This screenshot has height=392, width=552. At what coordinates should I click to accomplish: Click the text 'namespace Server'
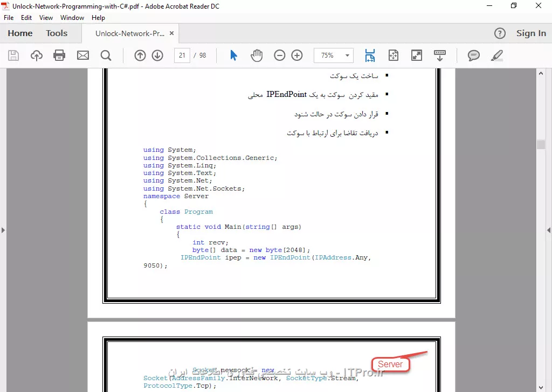click(x=176, y=196)
